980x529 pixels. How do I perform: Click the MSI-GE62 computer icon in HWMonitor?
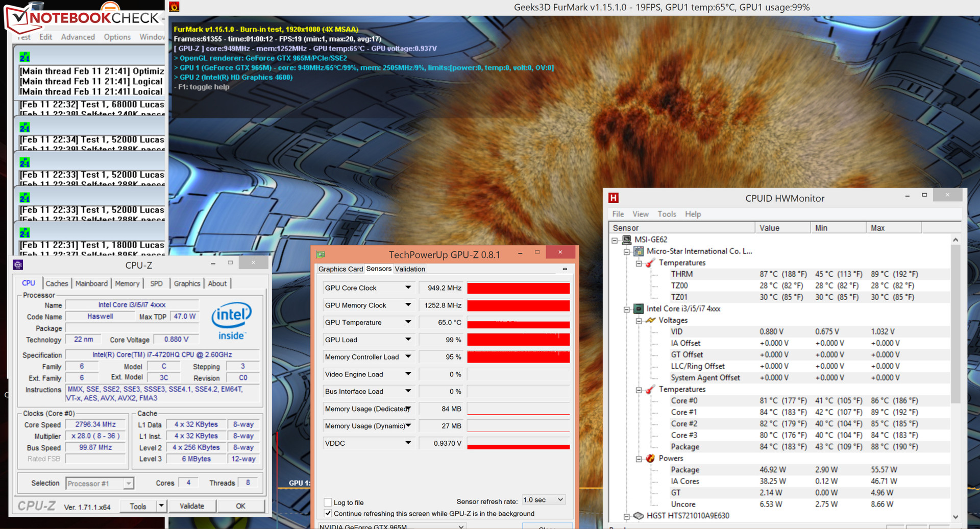[626, 239]
